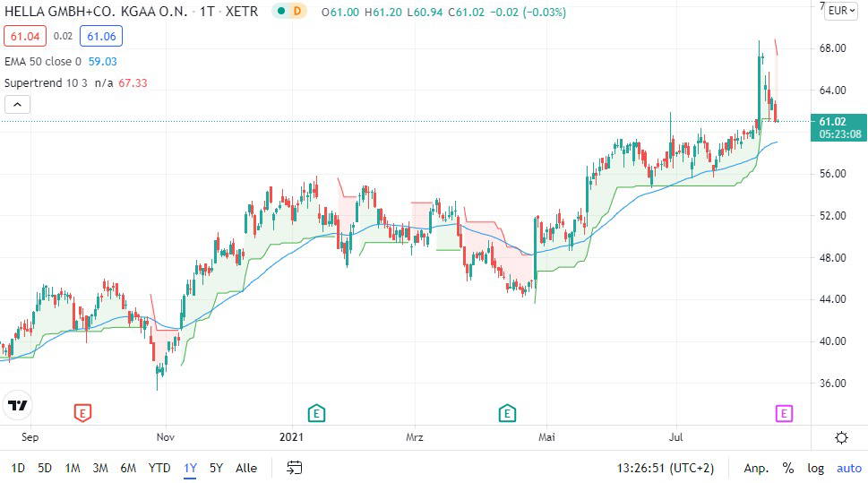Select the 1M time range

click(72, 468)
